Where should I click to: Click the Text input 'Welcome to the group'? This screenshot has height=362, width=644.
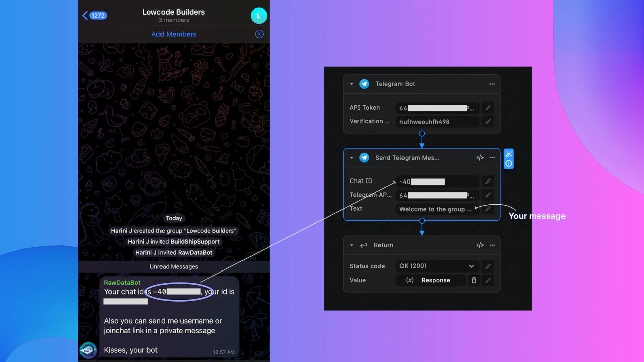point(437,209)
